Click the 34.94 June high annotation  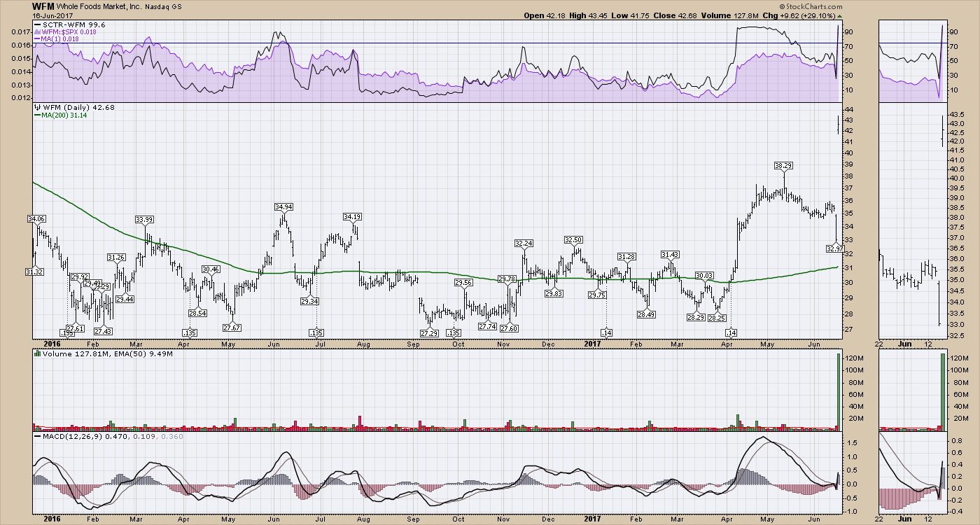pyautogui.click(x=283, y=207)
